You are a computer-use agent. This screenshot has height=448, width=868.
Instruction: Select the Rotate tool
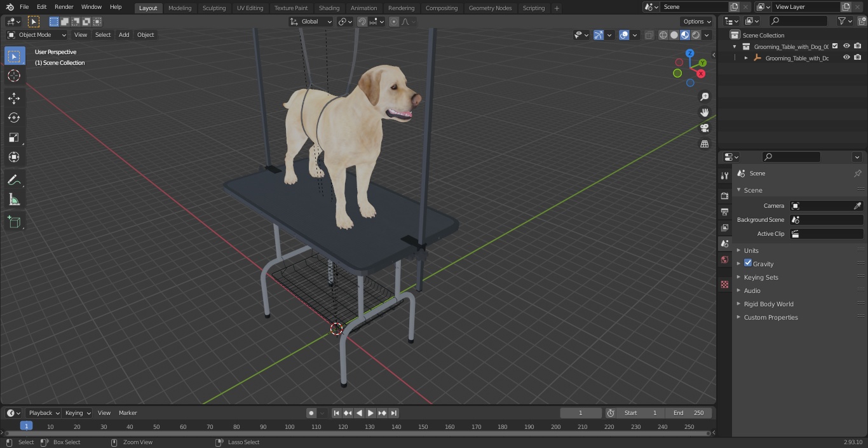[x=14, y=118]
